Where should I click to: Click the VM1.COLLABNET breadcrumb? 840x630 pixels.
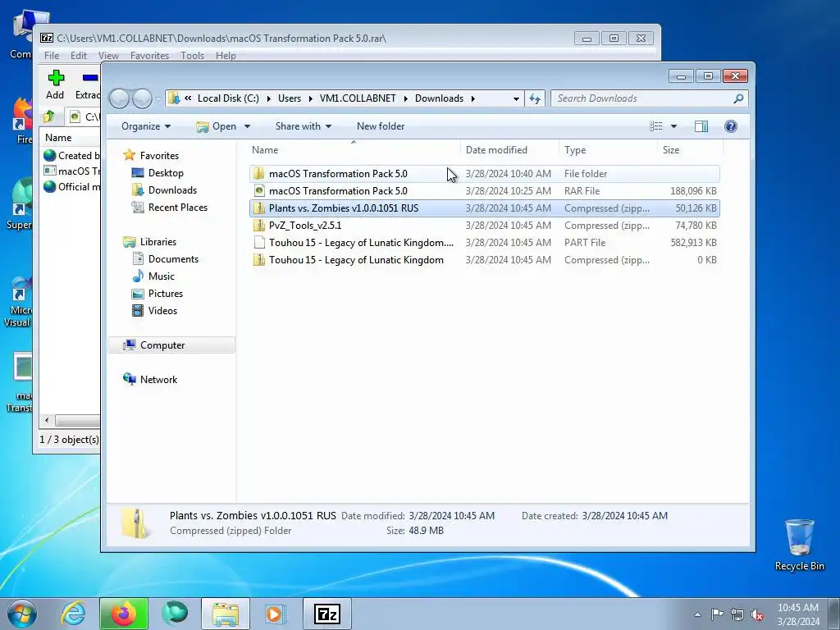pos(358,98)
